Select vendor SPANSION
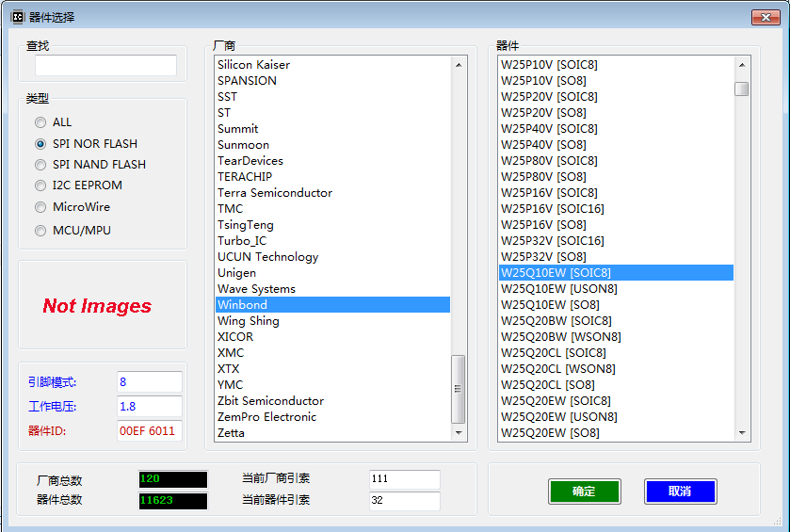The width and height of the screenshot is (790, 532). tap(332, 81)
